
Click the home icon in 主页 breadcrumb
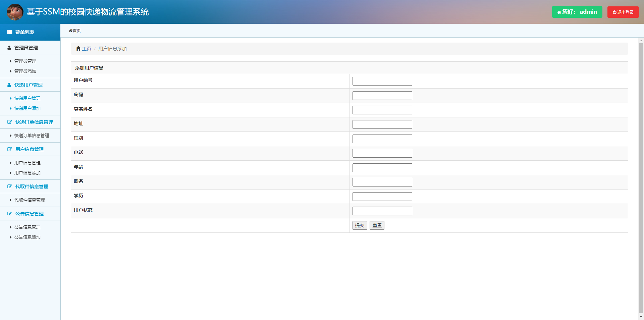(78, 49)
